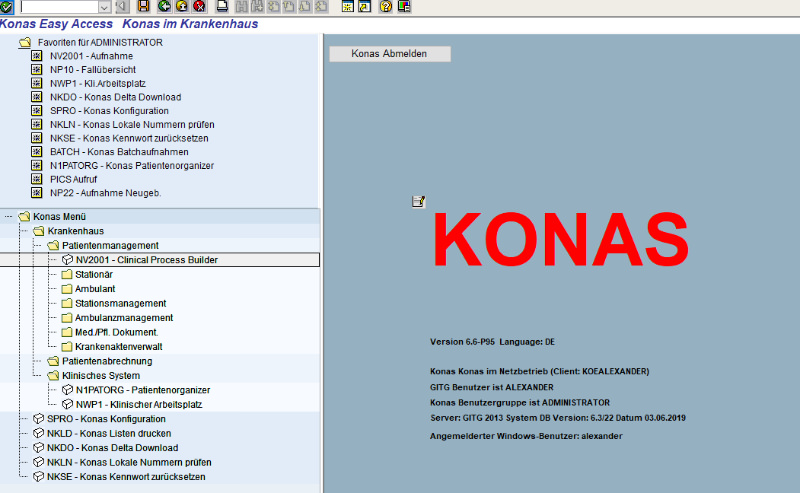This screenshot has width=800, height=493.
Task: Expand the Ambulanzmanagement folder
Action: (x=67, y=317)
